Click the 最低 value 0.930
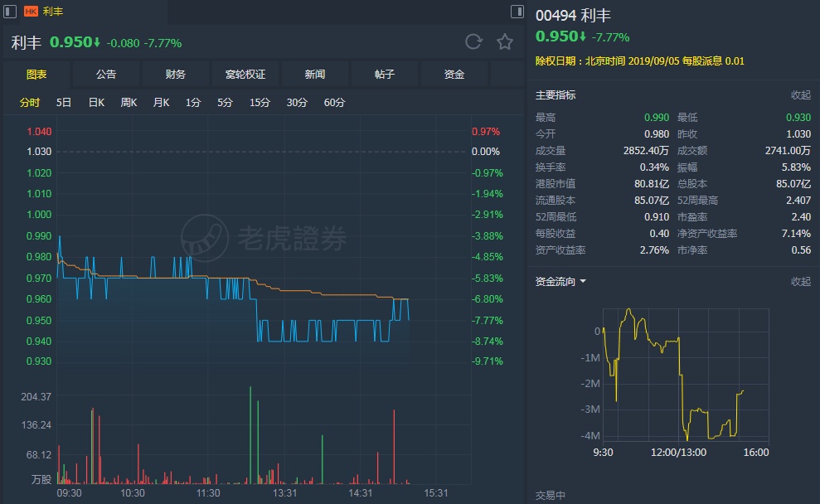Image resolution: width=820 pixels, height=504 pixels. pos(798,118)
